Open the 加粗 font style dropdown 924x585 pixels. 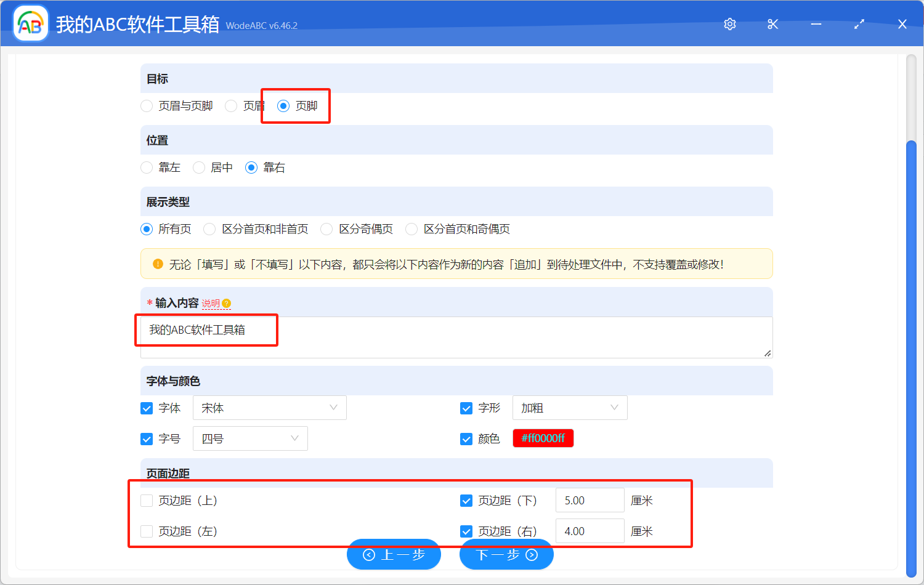point(569,408)
